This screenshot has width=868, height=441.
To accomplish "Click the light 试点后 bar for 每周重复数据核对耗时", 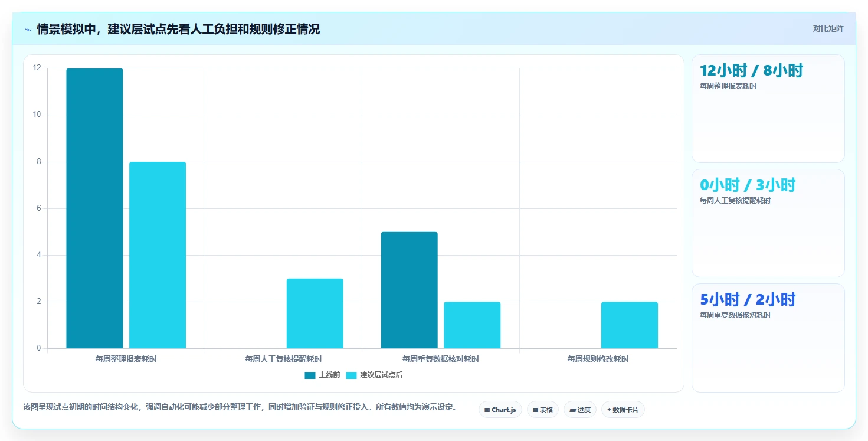I will pyautogui.click(x=472, y=325).
